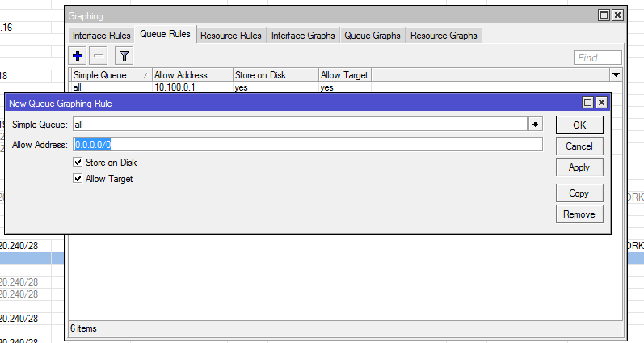The width and height of the screenshot is (644, 343).
Task: Open the Resource Rules tab
Action: pos(230,36)
